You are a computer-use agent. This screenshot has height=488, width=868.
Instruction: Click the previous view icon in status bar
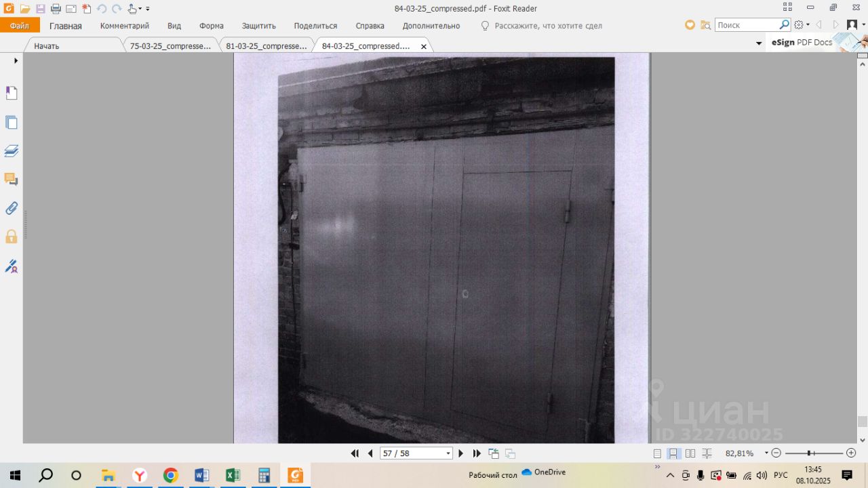(x=494, y=453)
